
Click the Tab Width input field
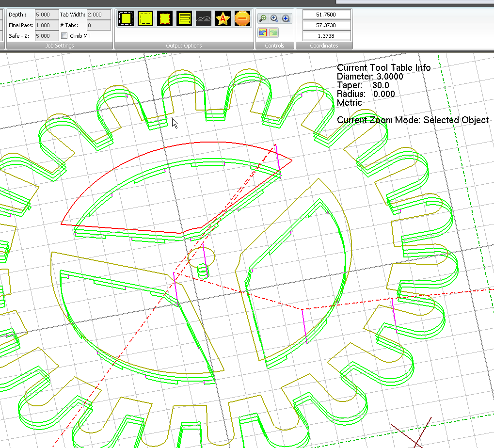coord(98,15)
